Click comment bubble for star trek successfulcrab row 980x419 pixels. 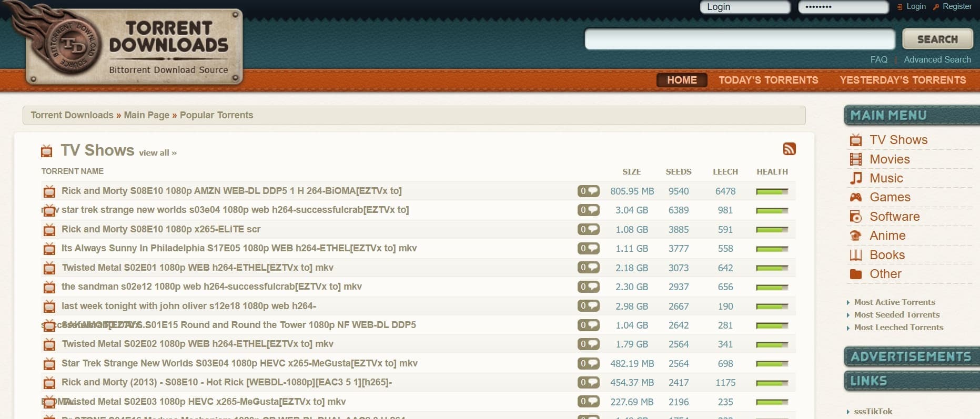coord(588,210)
